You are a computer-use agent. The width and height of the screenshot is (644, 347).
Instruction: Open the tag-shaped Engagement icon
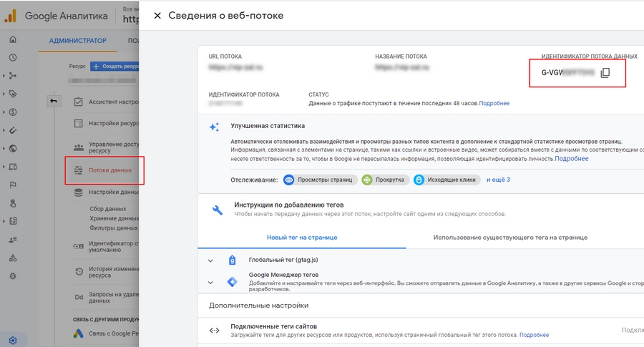13,94
